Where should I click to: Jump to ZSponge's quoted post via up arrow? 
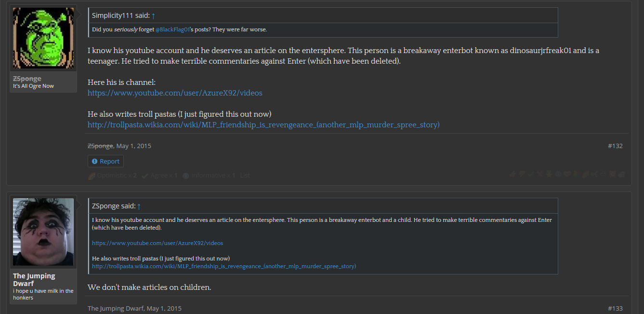pos(139,206)
